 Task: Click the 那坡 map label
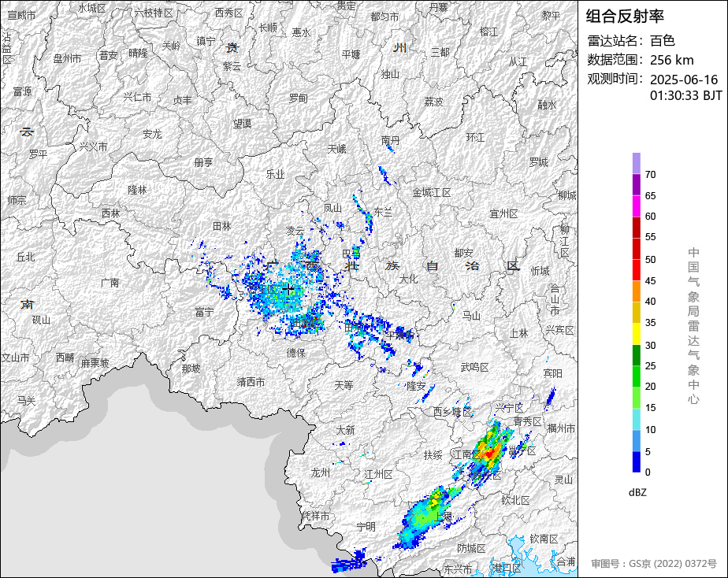191,369
